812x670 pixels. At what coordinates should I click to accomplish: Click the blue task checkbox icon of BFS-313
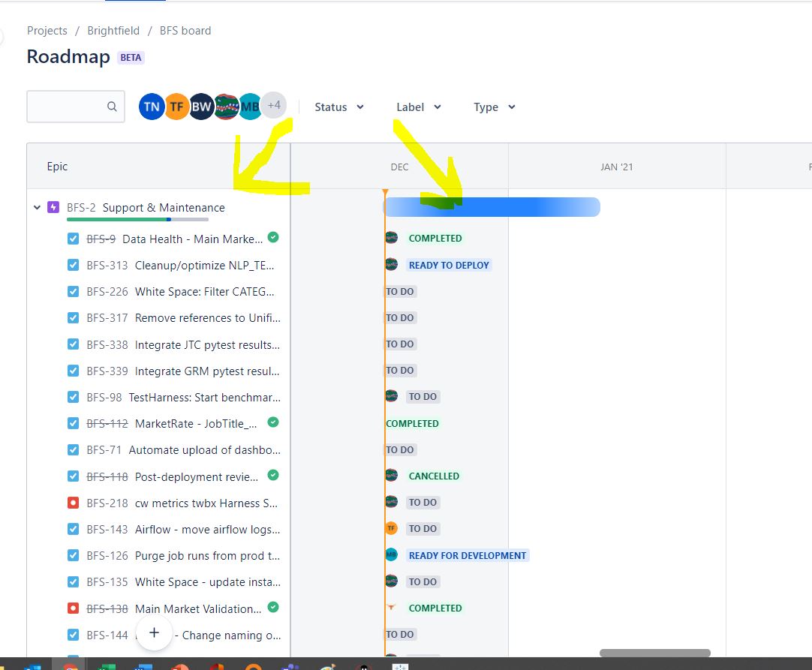pyautogui.click(x=73, y=265)
